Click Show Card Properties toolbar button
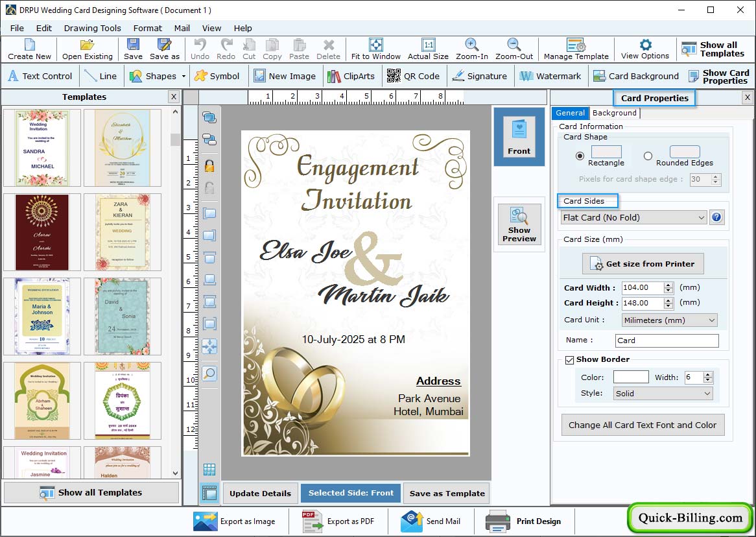 (x=718, y=77)
